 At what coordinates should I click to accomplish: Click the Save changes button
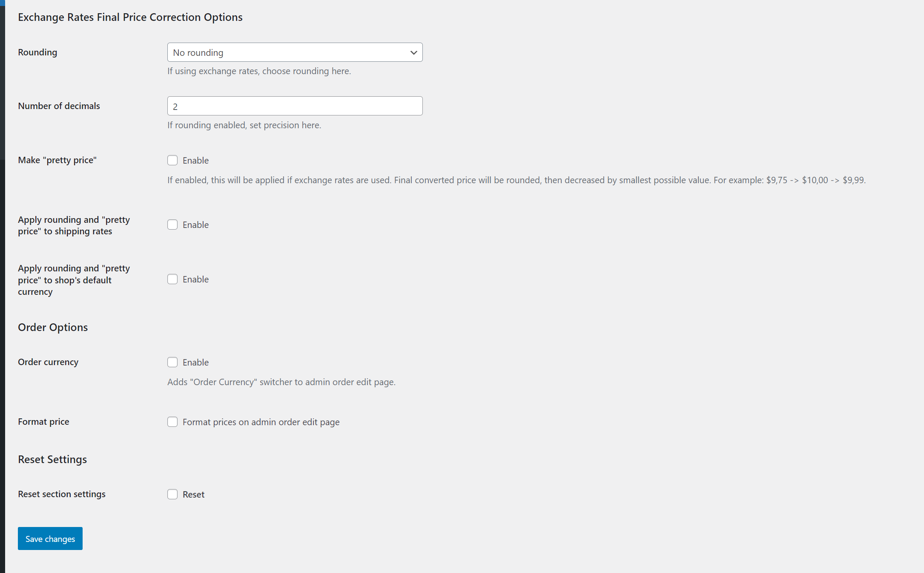(x=50, y=538)
